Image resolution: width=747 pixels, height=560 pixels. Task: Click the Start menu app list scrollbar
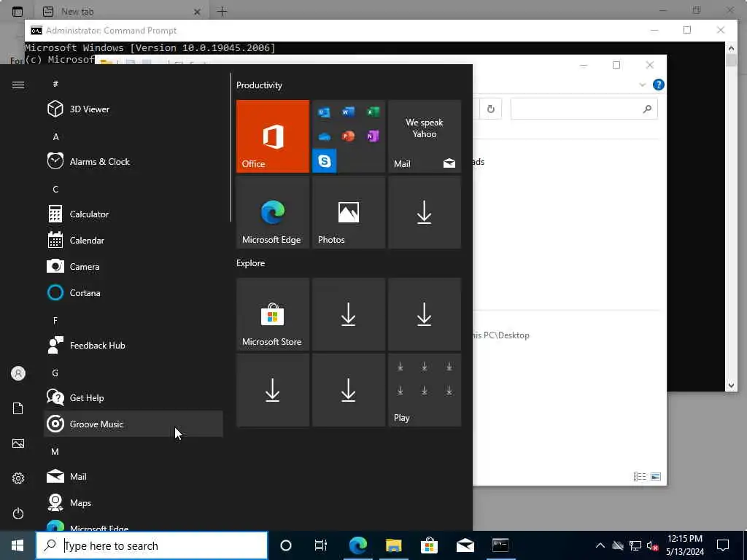231,147
